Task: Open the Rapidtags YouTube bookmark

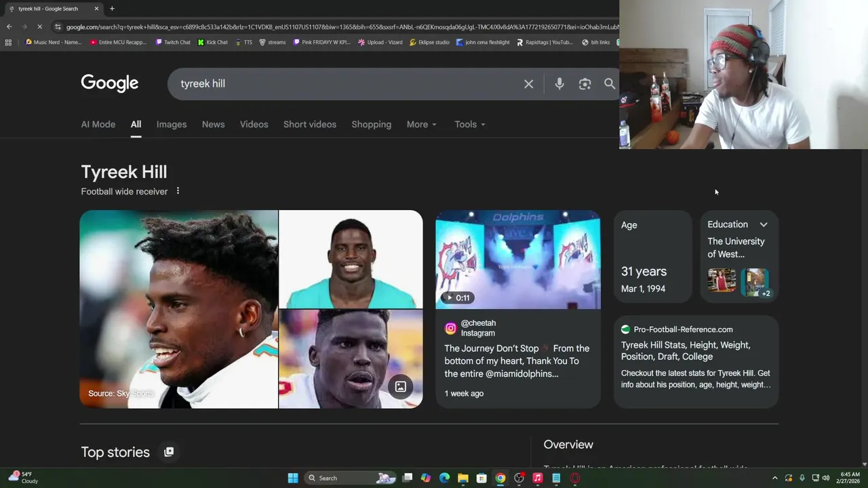Action: 545,42
